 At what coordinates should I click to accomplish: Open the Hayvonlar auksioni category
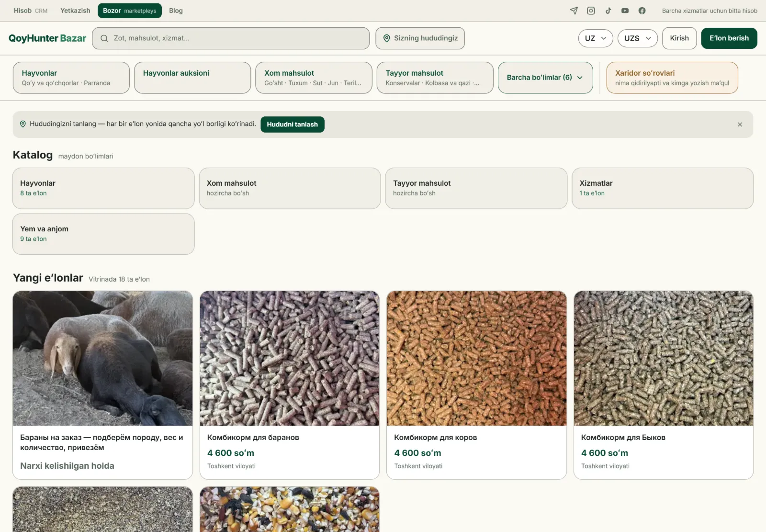pyautogui.click(x=192, y=78)
